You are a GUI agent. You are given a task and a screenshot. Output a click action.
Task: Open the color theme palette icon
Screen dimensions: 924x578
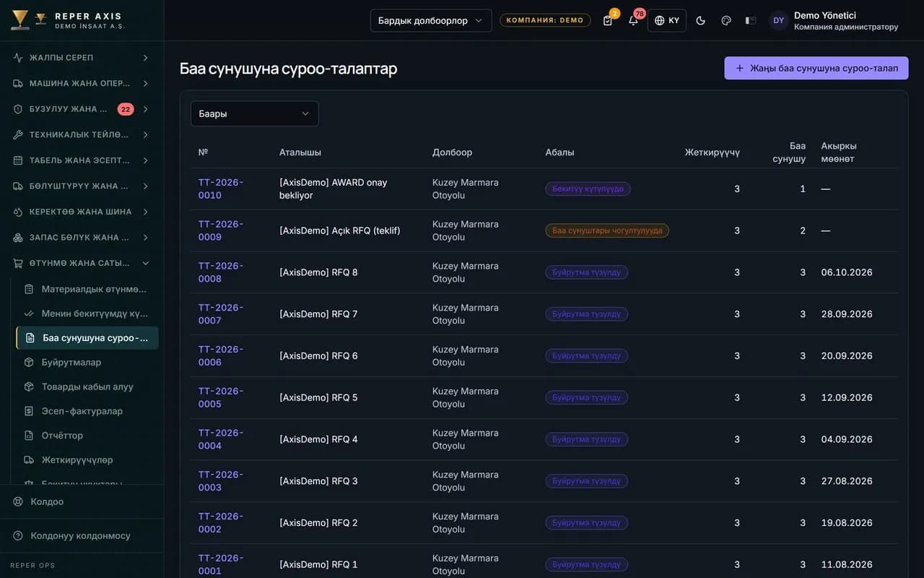pos(726,20)
